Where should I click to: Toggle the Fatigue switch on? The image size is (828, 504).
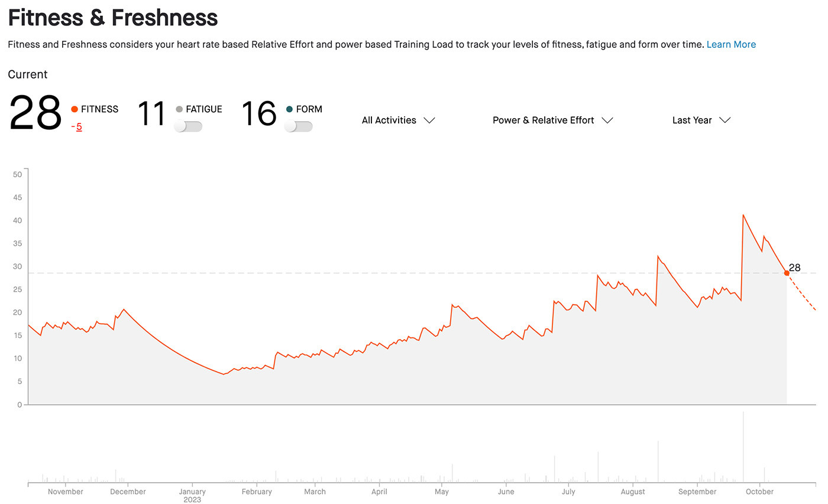(188, 126)
